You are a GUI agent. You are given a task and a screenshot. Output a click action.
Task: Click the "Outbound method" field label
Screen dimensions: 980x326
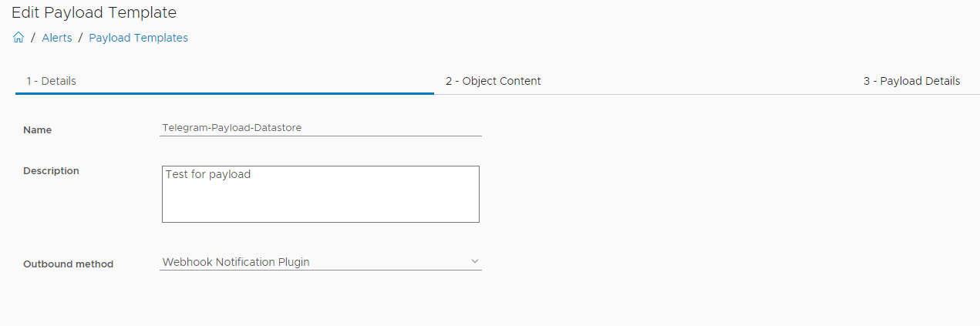coord(68,264)
